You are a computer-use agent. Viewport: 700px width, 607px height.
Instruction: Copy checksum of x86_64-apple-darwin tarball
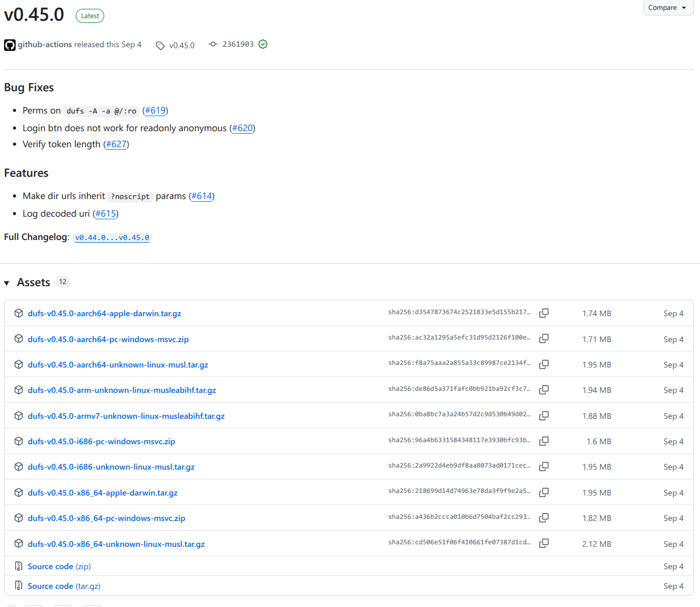543,492
